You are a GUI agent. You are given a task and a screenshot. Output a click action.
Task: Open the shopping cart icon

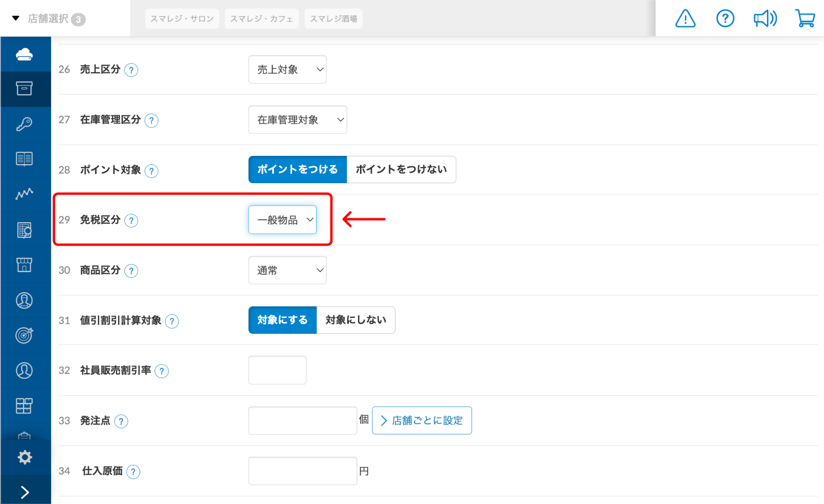805,18
